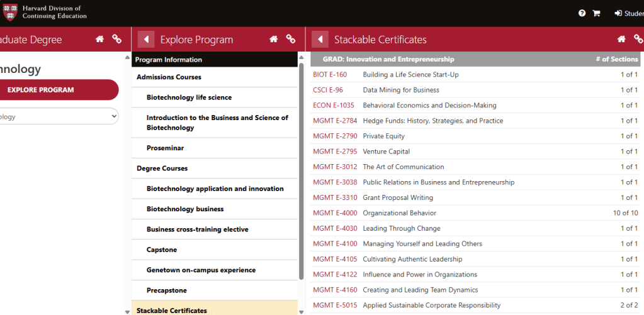The width and height of the screenshot is (644, 315).
Task: Click back arrow in Explore Program header
Action: [146, 40]
